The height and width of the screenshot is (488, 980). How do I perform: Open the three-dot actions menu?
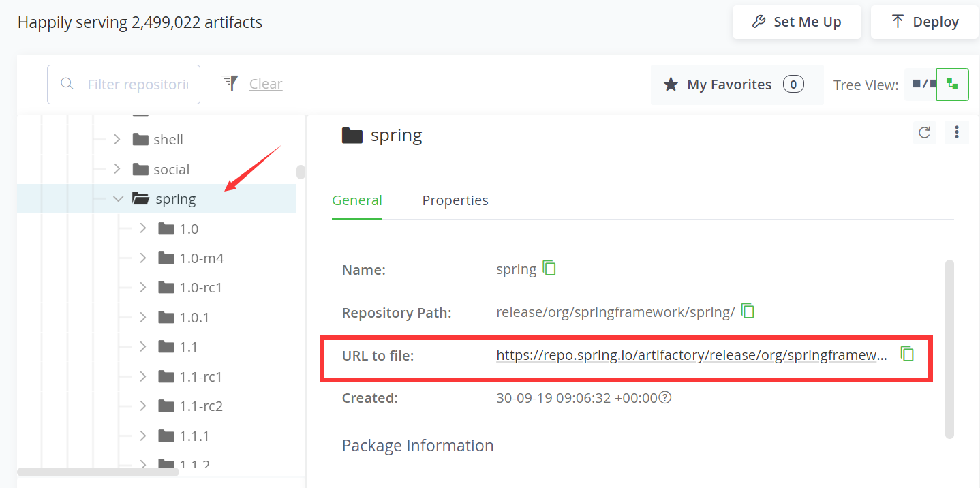click(x=957, y=132)
